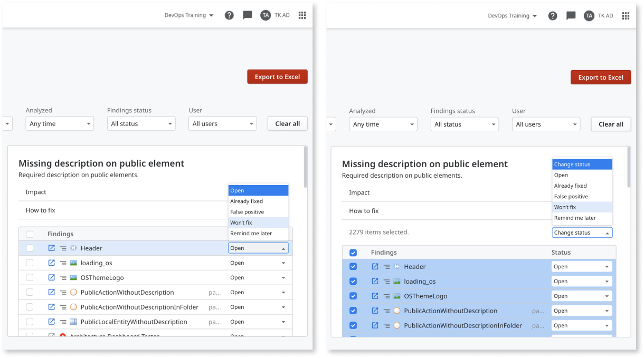The height and width of the screenshot is (358, 644).
Task: Click Export to Excel button in left window
Action: [x=277, y=77]
